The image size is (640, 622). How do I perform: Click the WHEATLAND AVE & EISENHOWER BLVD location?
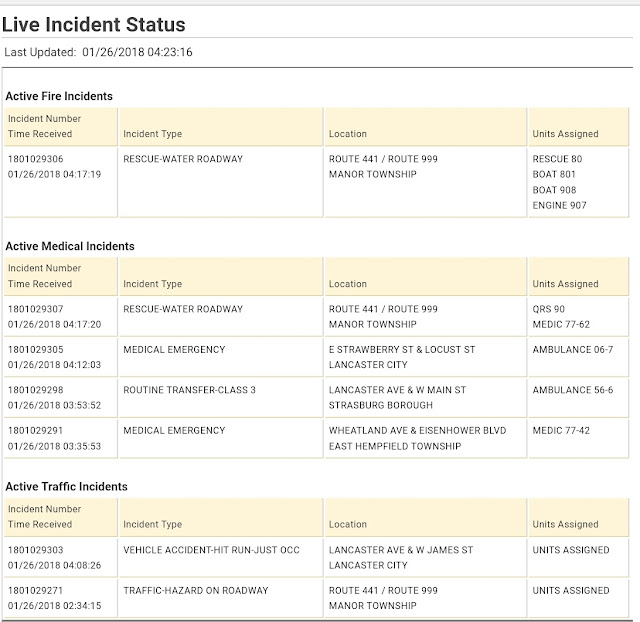[418, 430]
